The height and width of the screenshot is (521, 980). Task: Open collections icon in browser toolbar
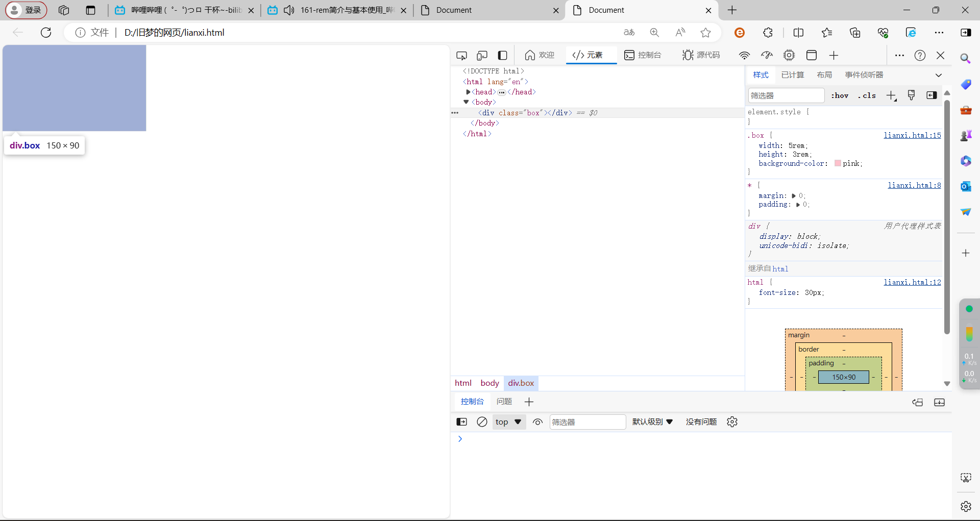tap(855, 32)
